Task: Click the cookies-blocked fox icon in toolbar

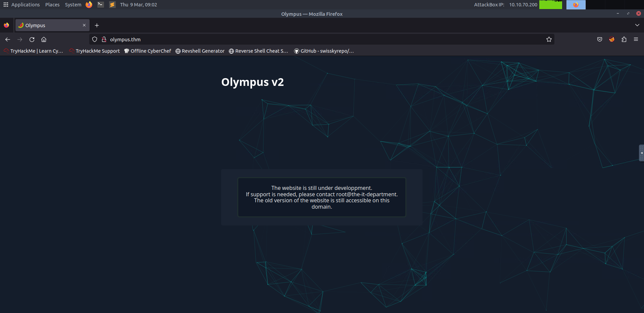Action: (x=611, y=39)
